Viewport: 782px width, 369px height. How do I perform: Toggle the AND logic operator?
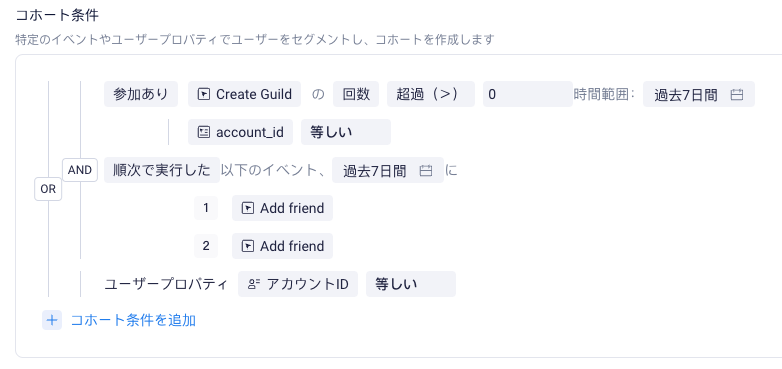(80, 170)
